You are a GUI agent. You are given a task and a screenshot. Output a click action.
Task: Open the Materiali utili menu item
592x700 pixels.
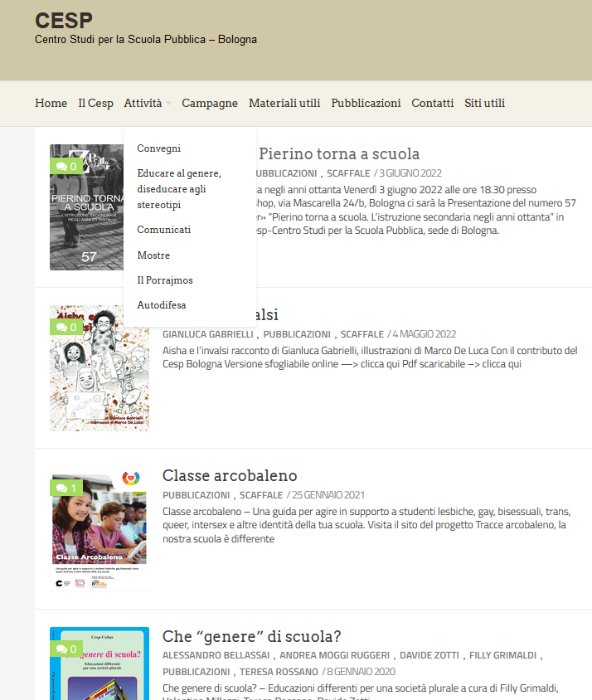(x=284, y=103)
